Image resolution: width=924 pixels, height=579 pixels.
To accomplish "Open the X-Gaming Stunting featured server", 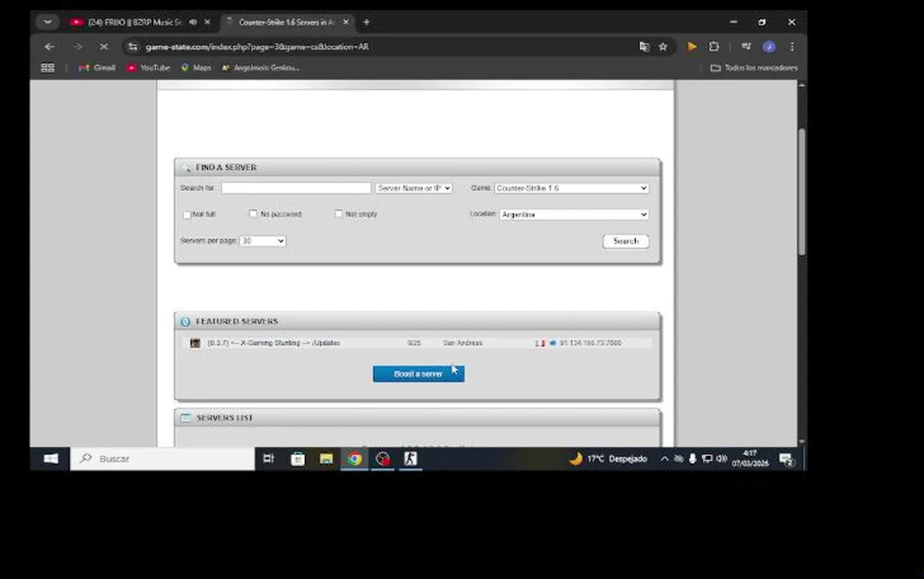I will point(274,343).
